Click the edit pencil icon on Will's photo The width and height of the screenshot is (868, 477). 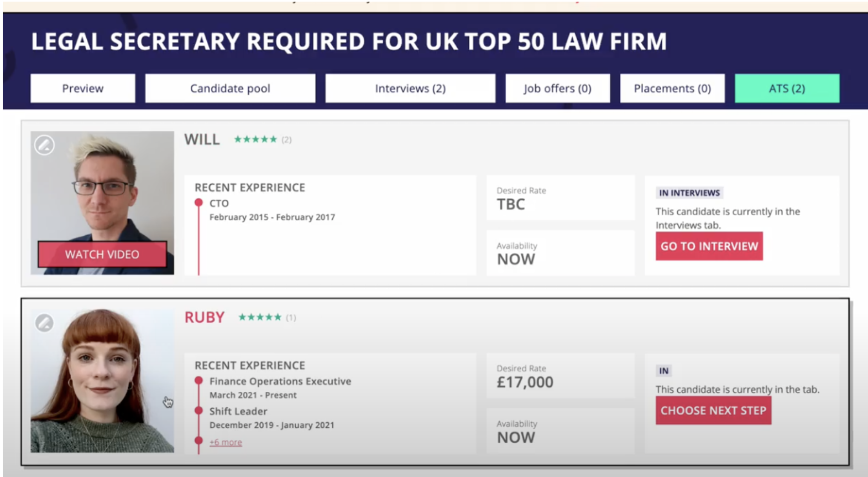(44, 145)
